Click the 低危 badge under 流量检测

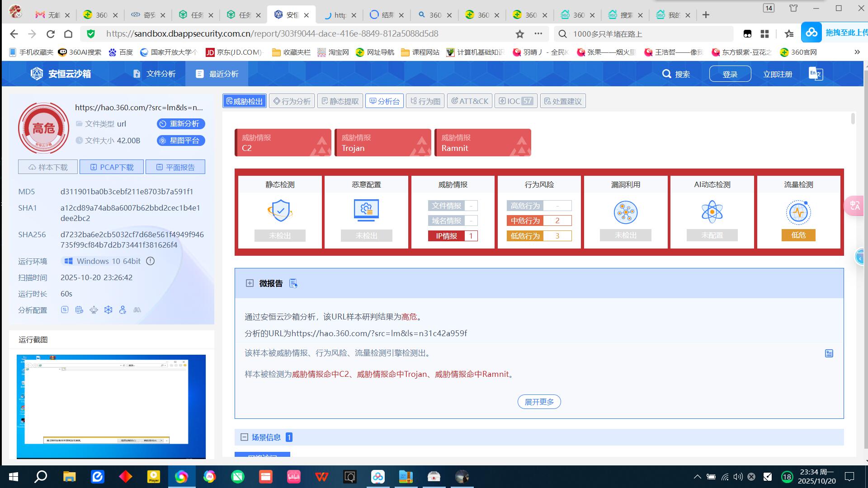pos(798,235)
